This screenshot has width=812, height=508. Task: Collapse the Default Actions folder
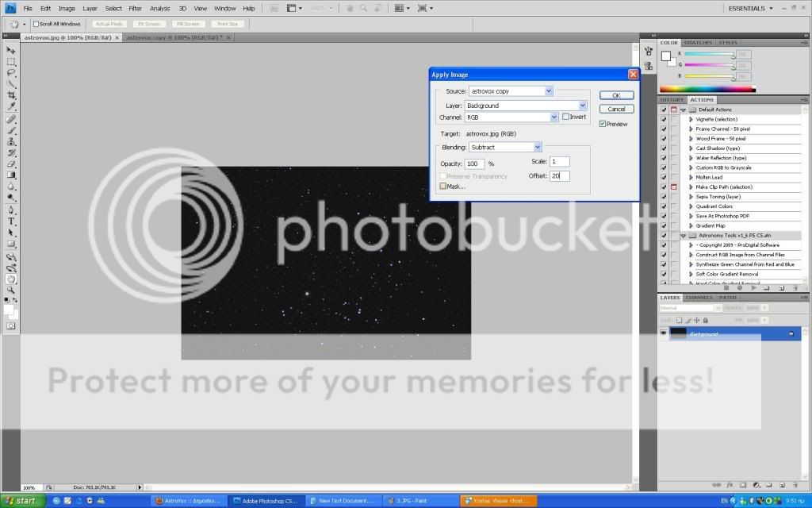(x=683, y=110)
